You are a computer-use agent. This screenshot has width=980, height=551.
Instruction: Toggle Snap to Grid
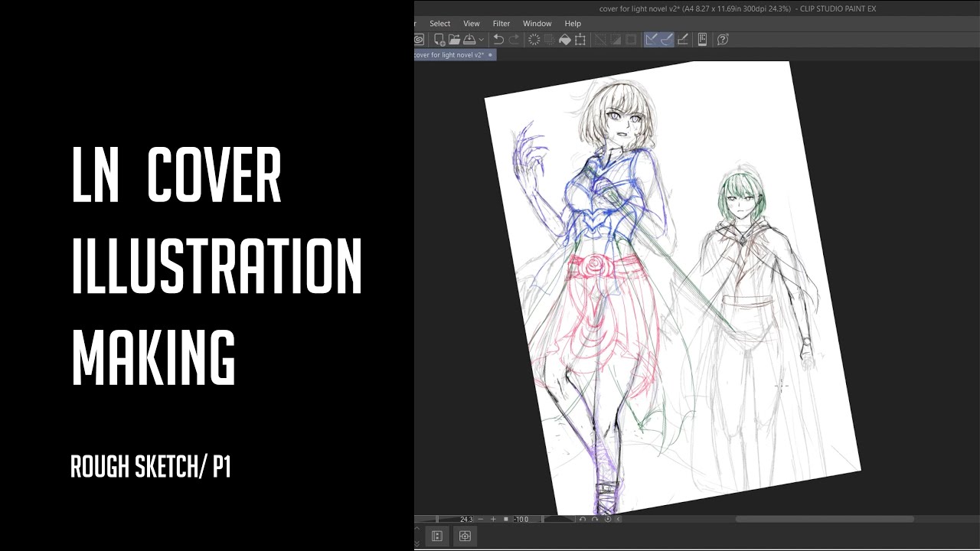[x=683, y=40]
